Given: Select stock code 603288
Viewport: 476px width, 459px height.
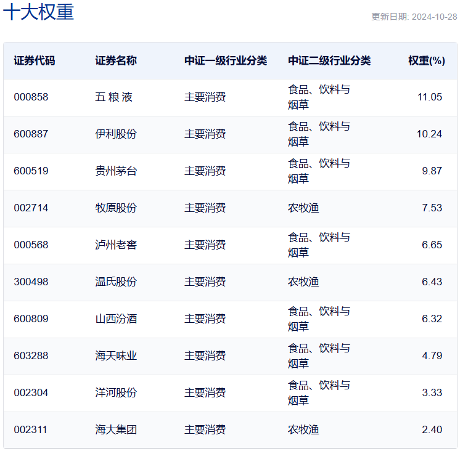Looking at the screenshot, I should coord(31,355).
